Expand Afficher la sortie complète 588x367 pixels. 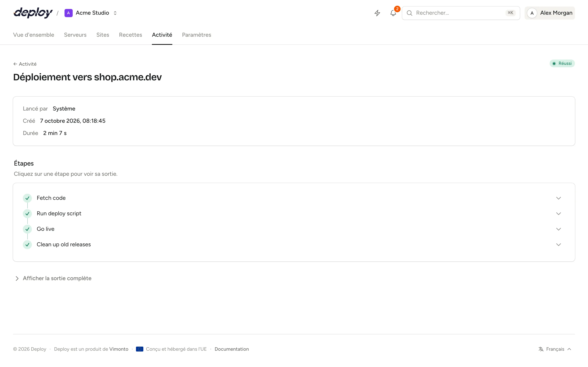click(53, 278)
